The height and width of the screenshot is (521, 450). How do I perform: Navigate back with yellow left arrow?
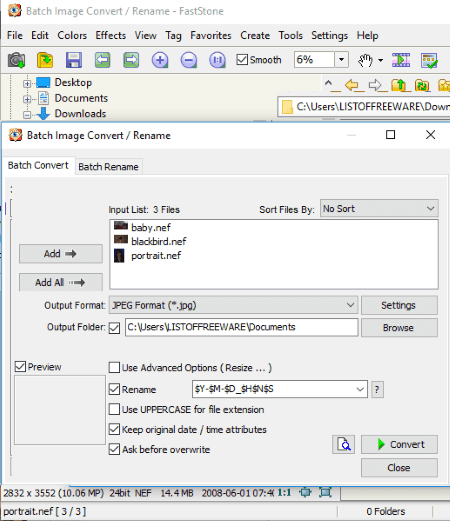point(352,85)
